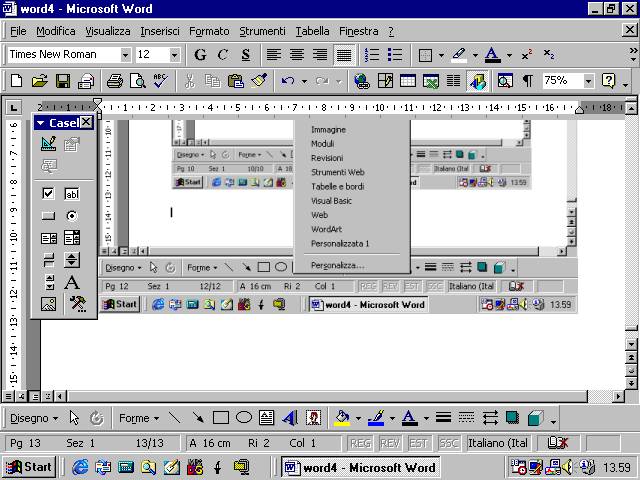Toggle bold with the G button
The height and width of the screenshot is (480, 640).
(x=200, y=55)
